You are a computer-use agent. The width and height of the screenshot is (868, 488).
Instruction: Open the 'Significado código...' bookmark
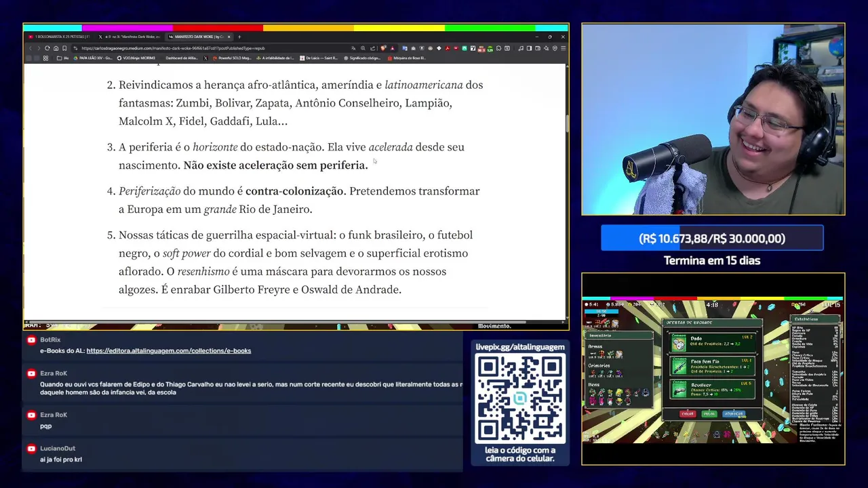[362, 58]
